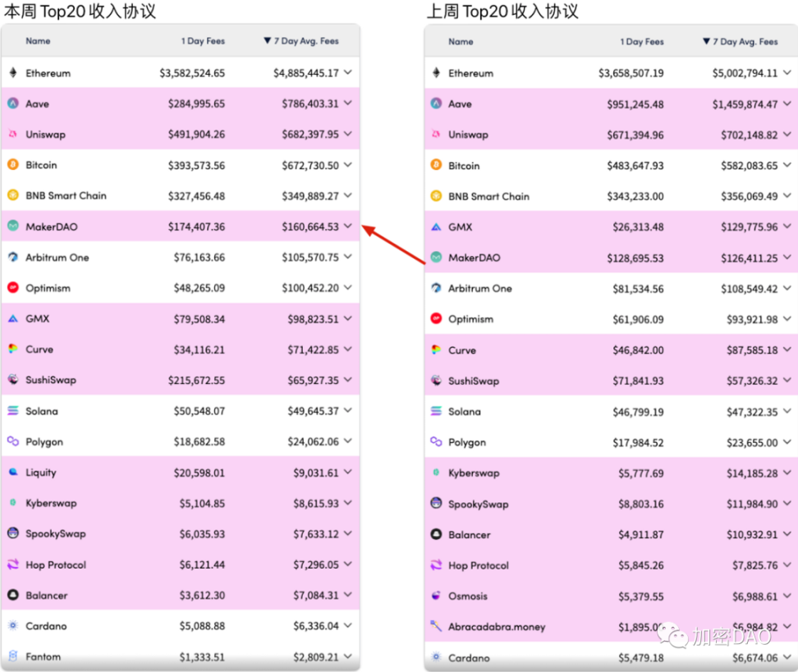Sort left table by Name column
Viewport: 798px width, 672px height.
click(38, 41)
